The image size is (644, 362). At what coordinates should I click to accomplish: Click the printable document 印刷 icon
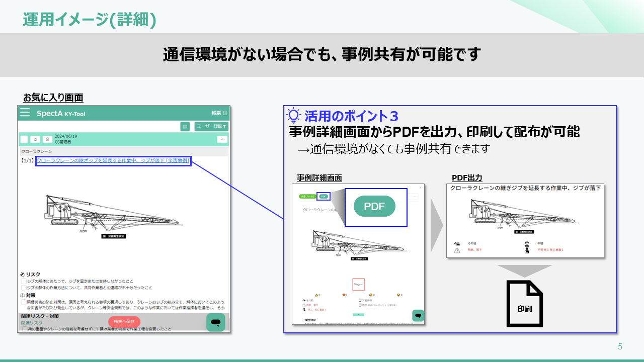524,304
